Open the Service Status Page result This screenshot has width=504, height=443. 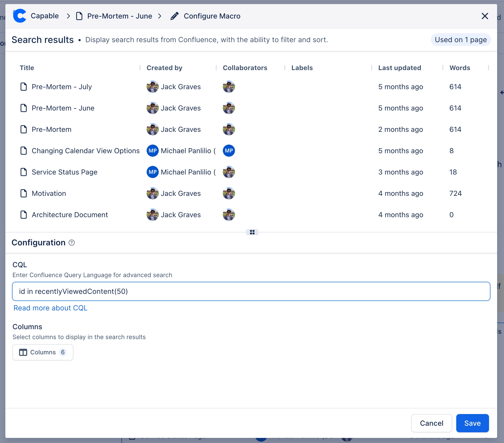(65, 172)
